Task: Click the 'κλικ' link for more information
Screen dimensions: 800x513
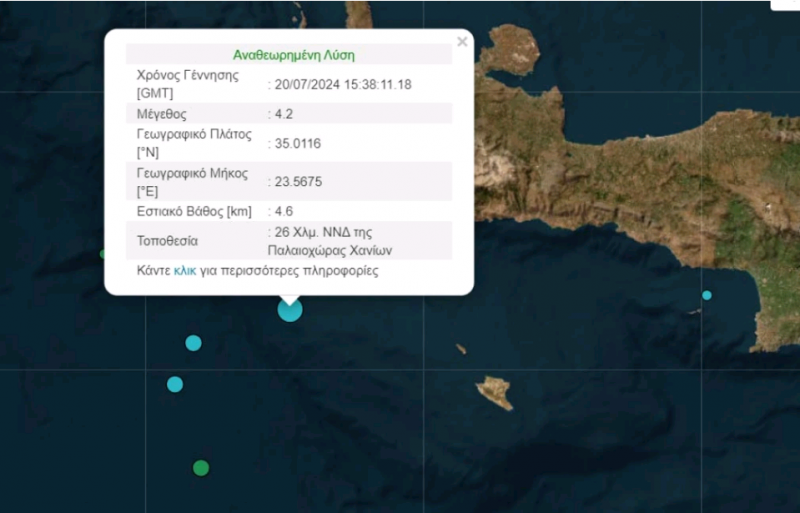Action: [185, 271]
